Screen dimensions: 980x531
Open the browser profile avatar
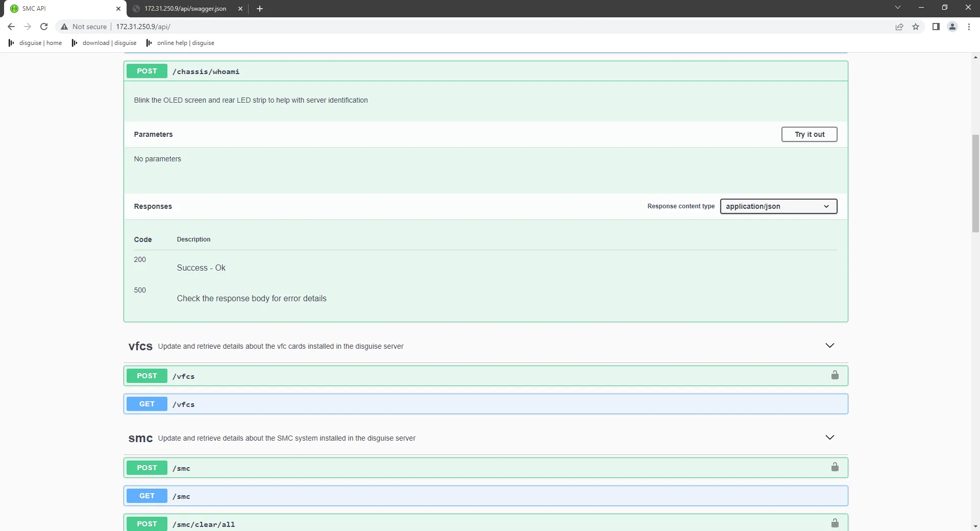[952, 27]
